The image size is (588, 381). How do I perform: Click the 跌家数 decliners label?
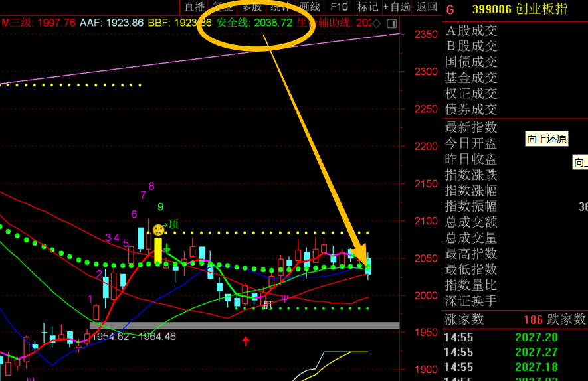pyautogui.click(x=566, y=319)
